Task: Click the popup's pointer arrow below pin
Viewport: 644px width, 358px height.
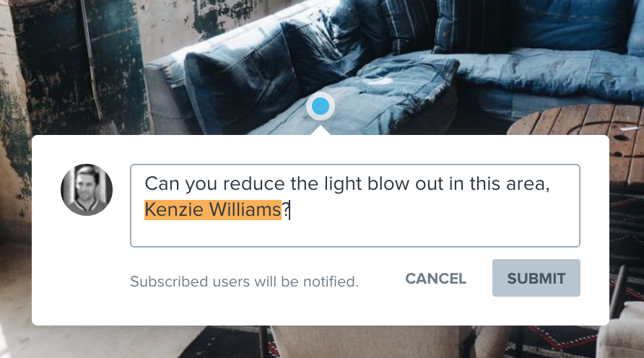Action: (x=321, y=131)
